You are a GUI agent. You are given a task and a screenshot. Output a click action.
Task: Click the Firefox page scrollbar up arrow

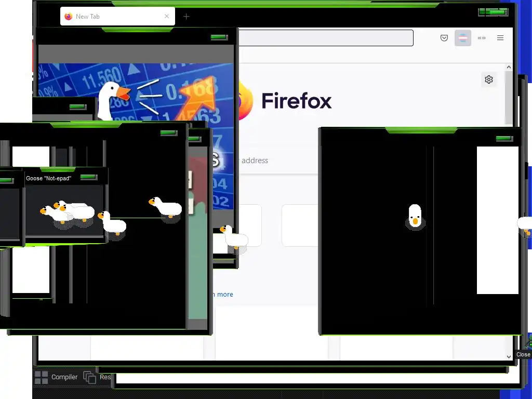(x=509, y=67)
